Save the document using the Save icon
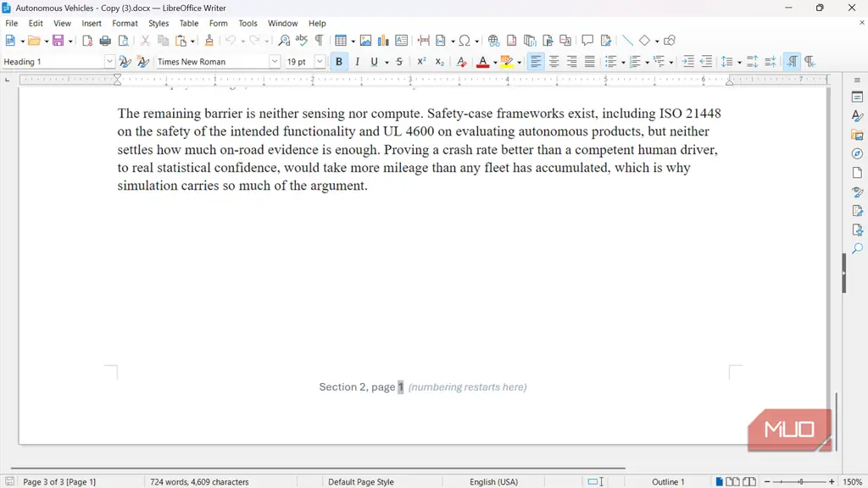 pyautogui.click(x=58, y=41)
